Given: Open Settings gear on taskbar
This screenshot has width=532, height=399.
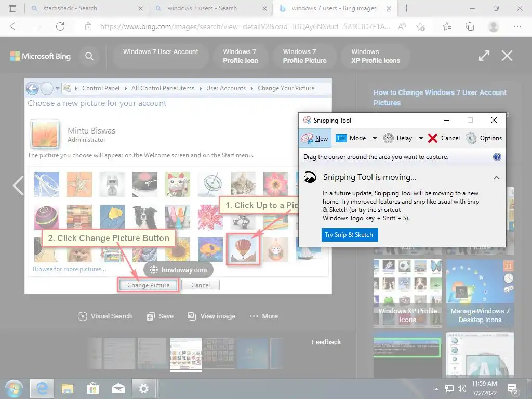Looking at the screenshot, I should pos(143,389).
